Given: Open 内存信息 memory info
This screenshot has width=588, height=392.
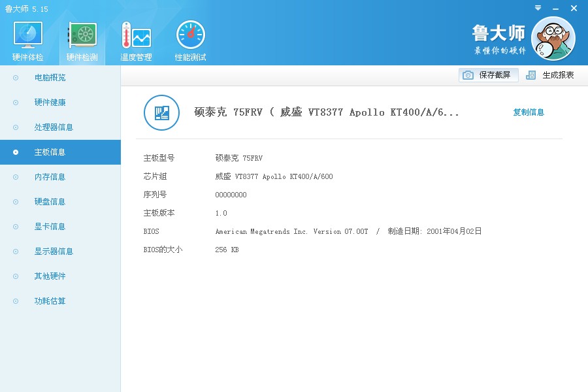Looking at the screenshot, I should click(x=60, y=176).
